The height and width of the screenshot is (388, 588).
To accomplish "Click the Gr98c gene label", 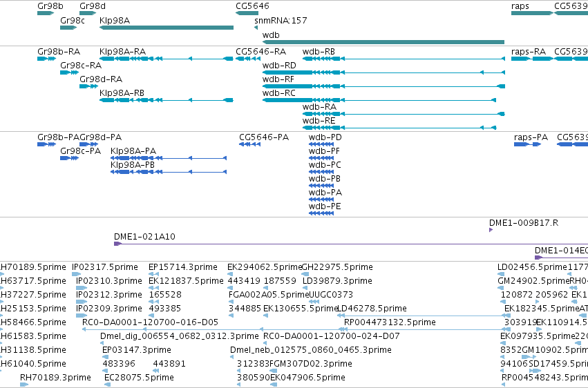I will coord(73,20).
